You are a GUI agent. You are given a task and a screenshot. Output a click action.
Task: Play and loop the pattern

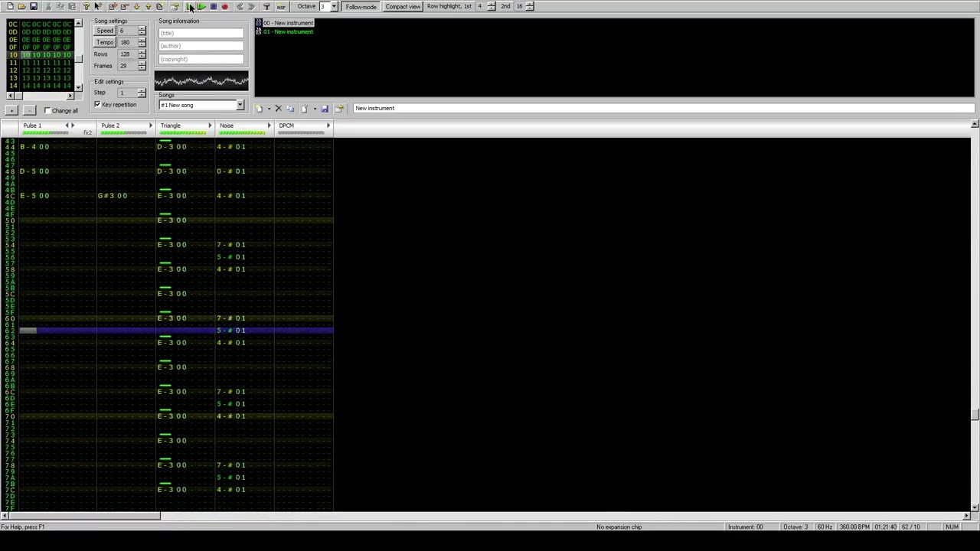[201, 6]
